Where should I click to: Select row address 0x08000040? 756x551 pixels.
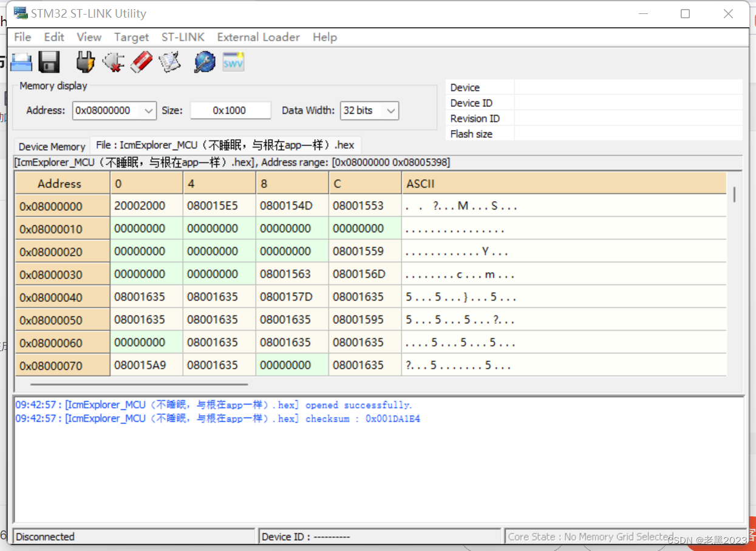click(63, 297)
